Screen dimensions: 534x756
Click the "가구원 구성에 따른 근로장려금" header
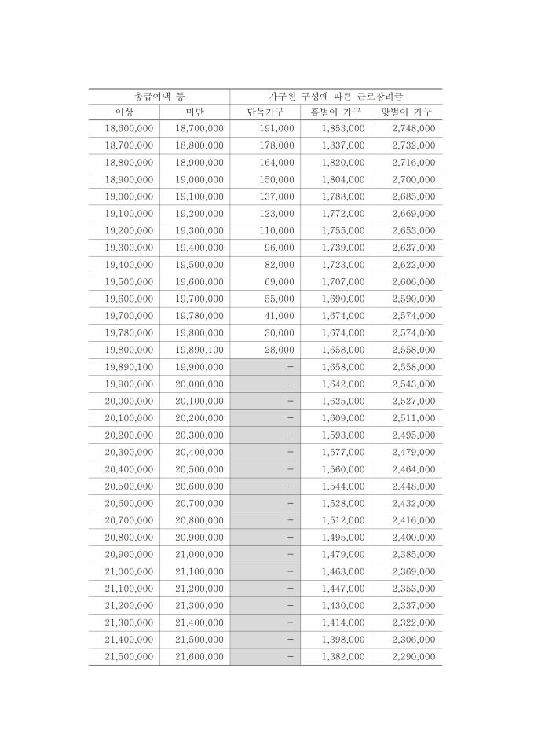[x=336, y=95]
